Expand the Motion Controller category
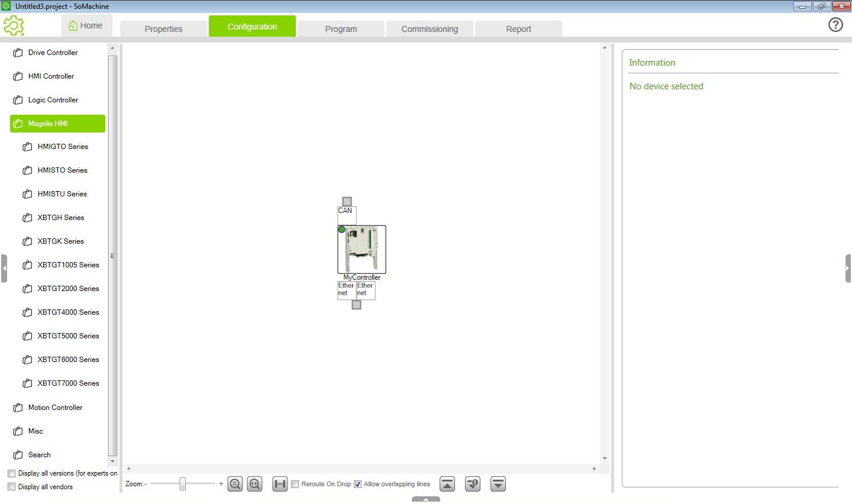The width and height of the screenshot is (852, 504). (x=57, y=408)
